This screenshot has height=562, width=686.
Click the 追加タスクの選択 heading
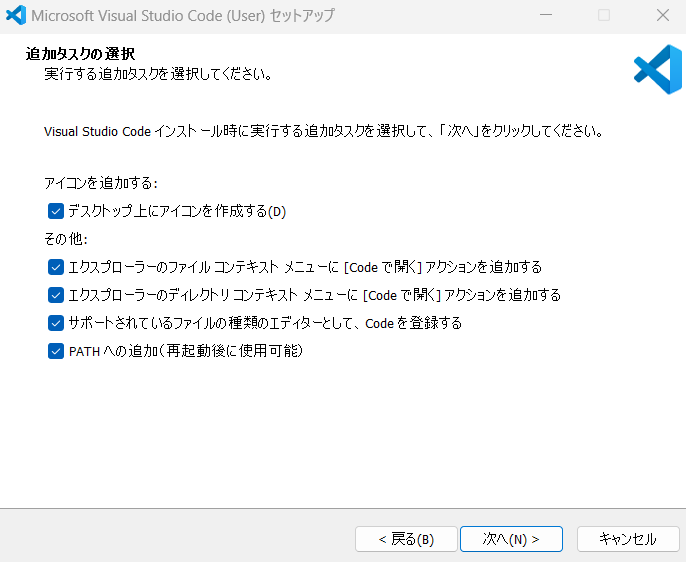tap(80, 54)
